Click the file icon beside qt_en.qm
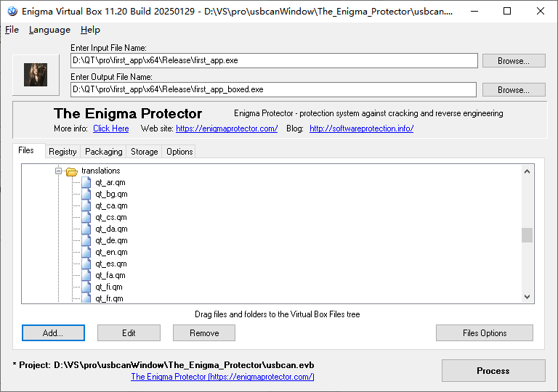 pyautogui.click(x=86, y=252)
